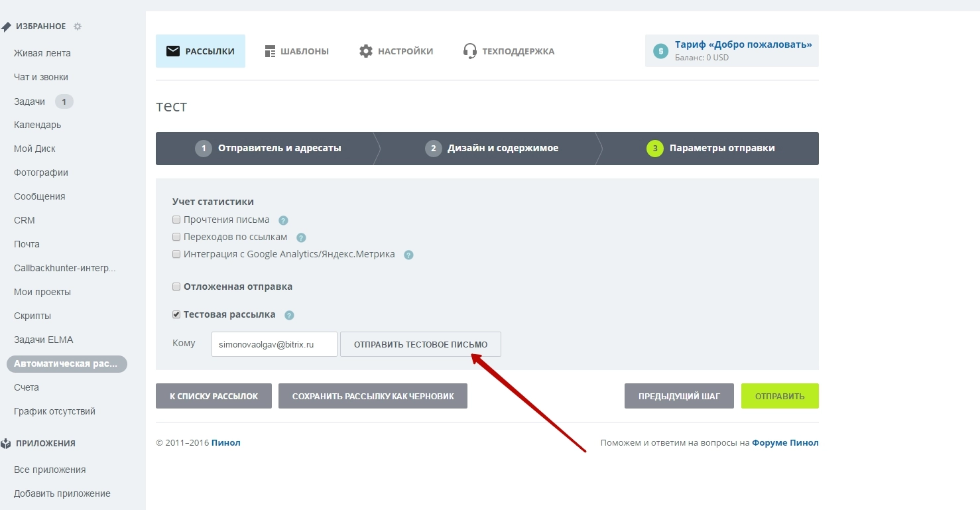The width and height of the screenshot is (980, 510).
Task: Open help icon for Google Analytics integration
Action: 408,255
